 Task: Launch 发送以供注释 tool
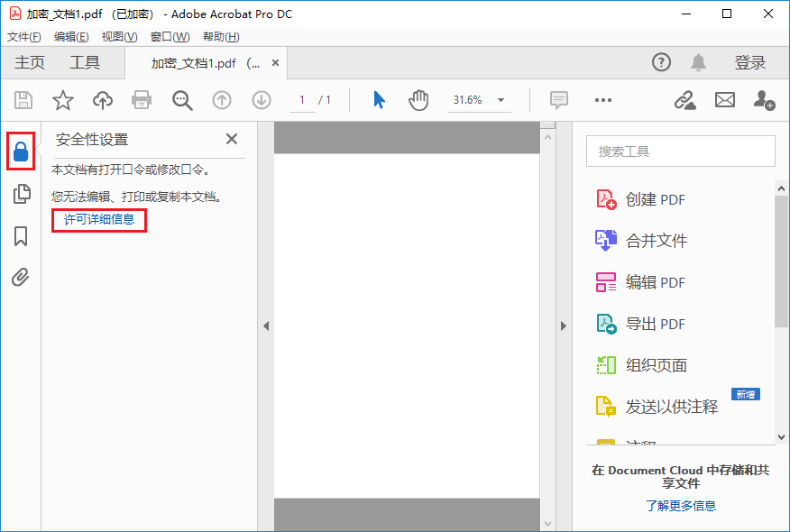pyautogui.click(x=657, y=406)
